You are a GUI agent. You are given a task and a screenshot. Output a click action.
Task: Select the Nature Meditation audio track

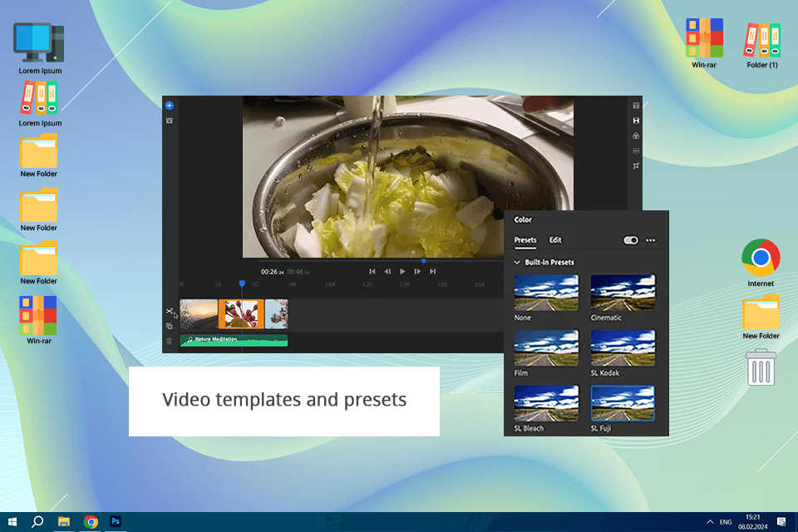234,341
